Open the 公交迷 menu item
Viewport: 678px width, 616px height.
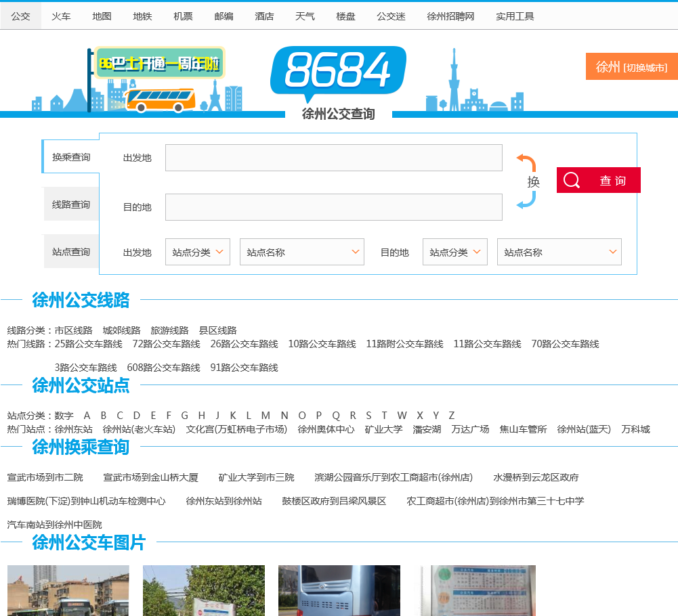pos(391,16)
